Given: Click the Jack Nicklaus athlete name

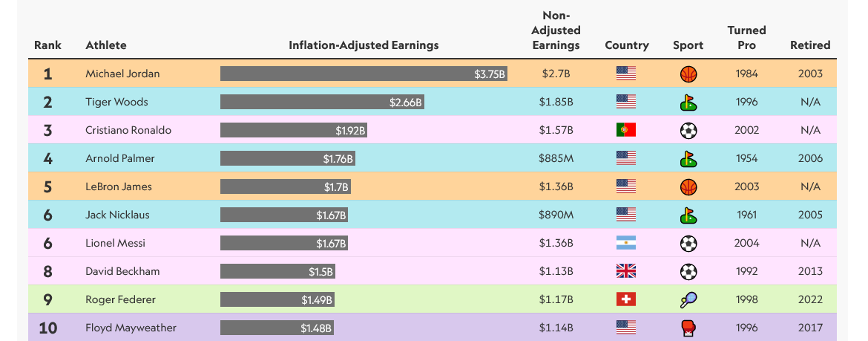Looking at the screenshot, I should [x=117, y=215].
